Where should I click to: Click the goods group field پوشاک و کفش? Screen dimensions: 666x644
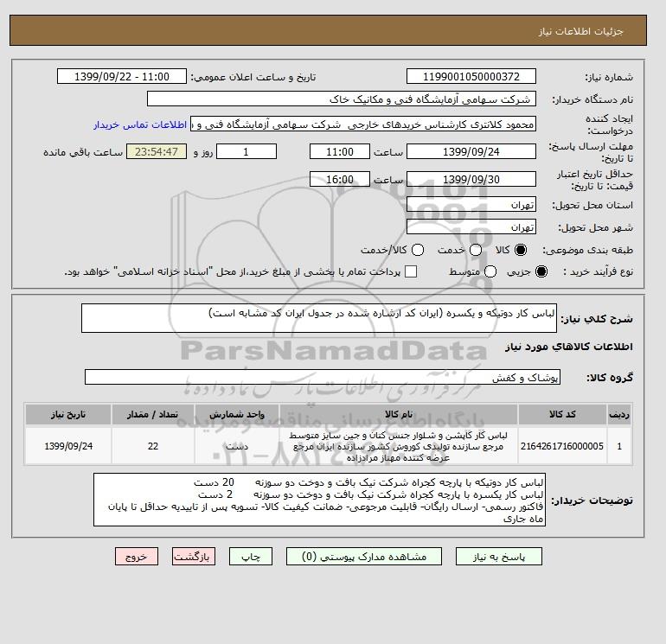click(323, 377)
